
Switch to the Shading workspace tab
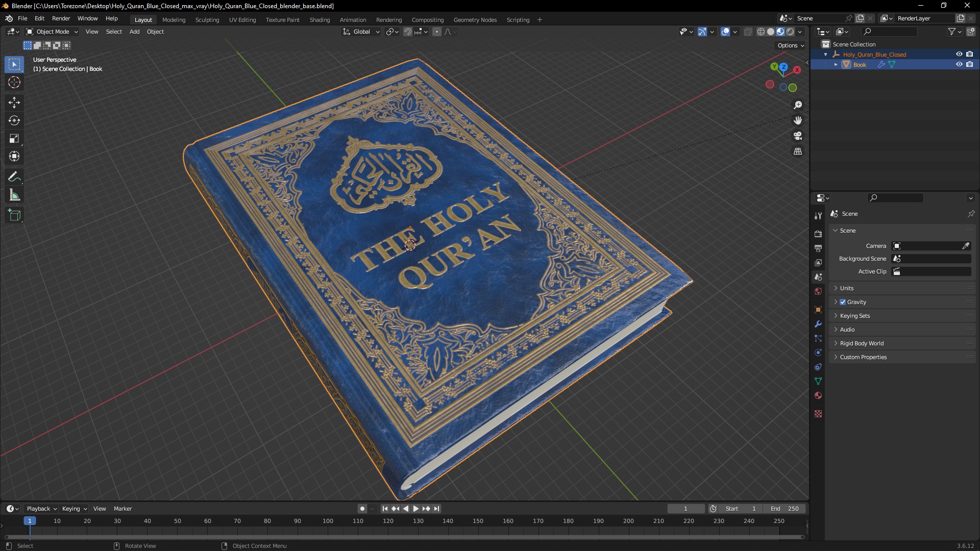point(320,20)
